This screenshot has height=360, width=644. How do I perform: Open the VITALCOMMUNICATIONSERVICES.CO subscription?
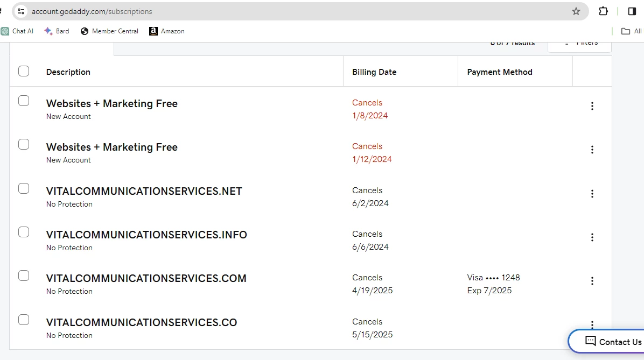[142, 322]
